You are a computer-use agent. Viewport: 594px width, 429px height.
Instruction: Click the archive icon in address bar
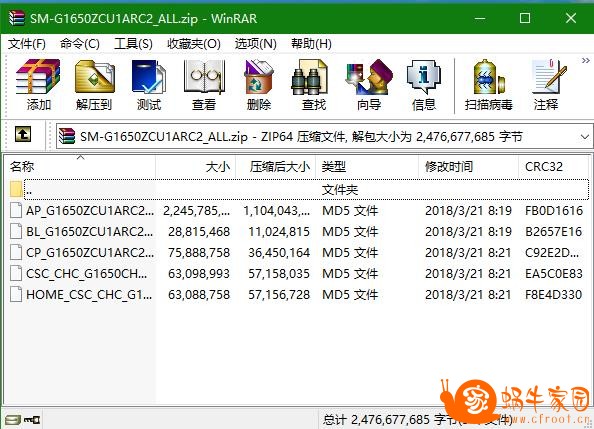coord(67,136)
